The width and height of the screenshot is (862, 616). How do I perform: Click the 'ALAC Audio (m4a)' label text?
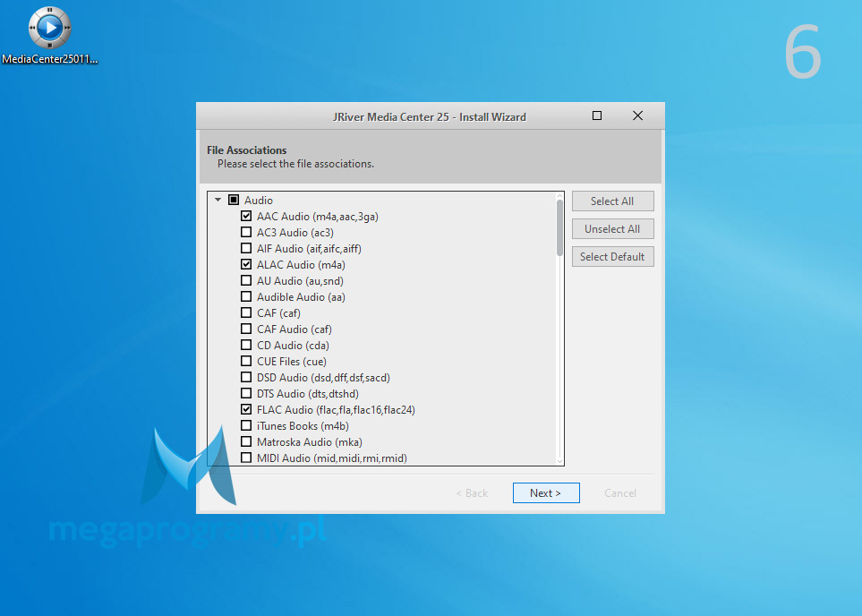(x=301, y=264)
